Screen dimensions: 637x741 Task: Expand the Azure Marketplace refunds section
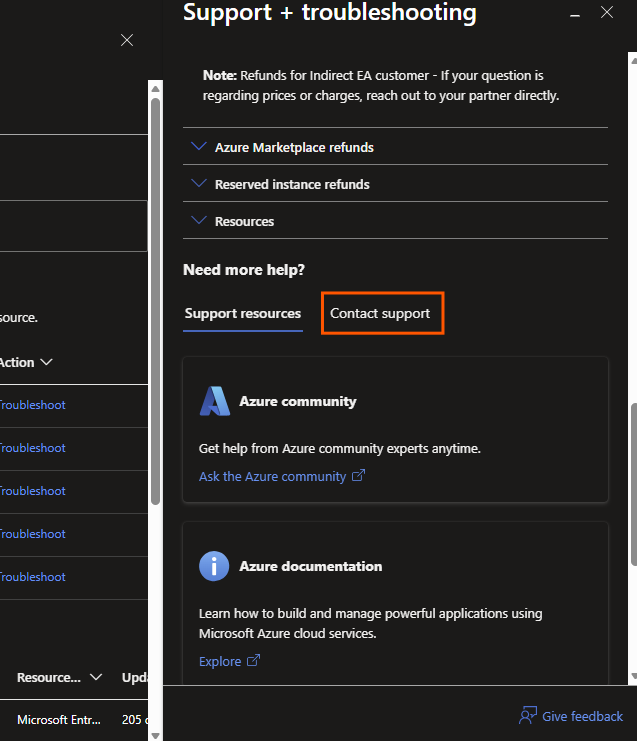[395, 147]
